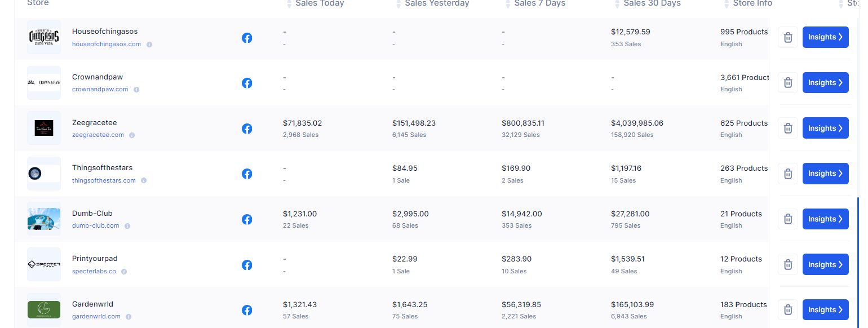Click the Facebook icon for Zeegracetee
Screen dimensions: 868x328
[247, 128]
